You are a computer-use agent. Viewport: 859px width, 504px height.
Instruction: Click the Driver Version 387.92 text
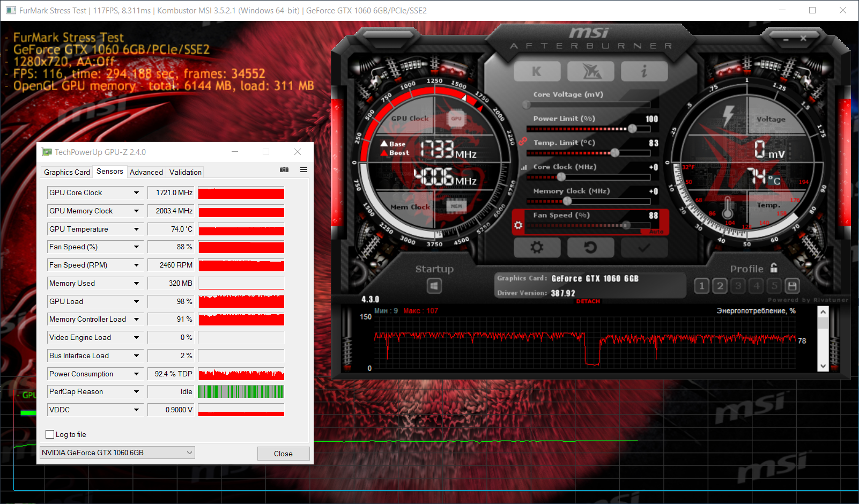536,293
